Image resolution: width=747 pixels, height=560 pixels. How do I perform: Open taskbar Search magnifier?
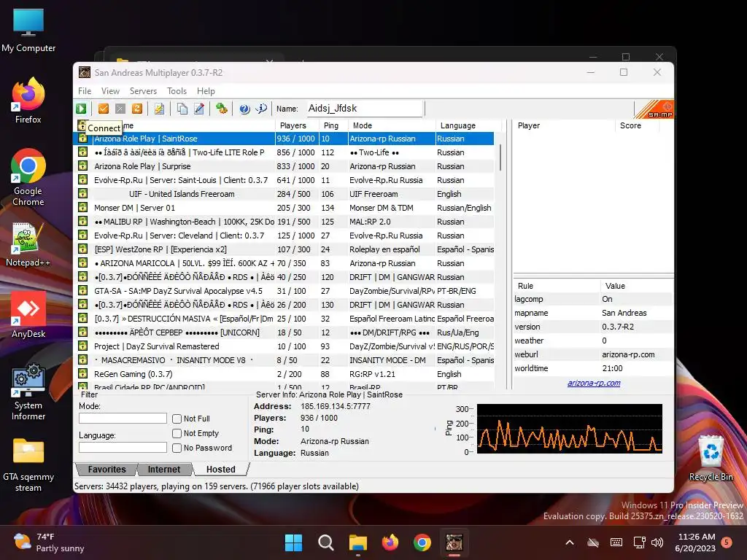click(x=326, y=542)
